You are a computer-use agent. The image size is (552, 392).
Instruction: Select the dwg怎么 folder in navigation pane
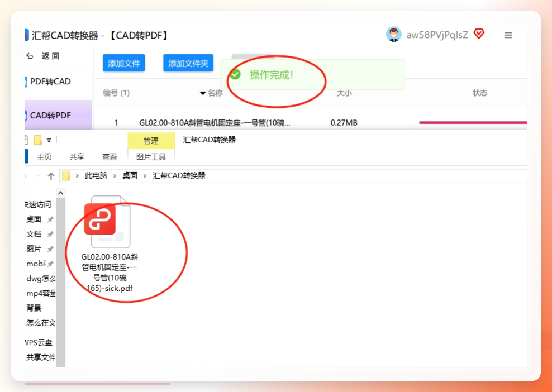[x=41, y=279]
